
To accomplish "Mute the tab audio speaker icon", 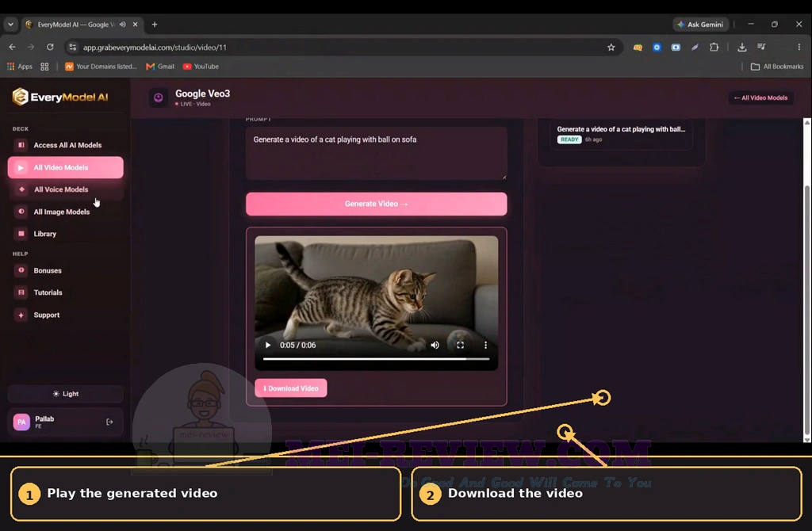I will click(123, 25).
